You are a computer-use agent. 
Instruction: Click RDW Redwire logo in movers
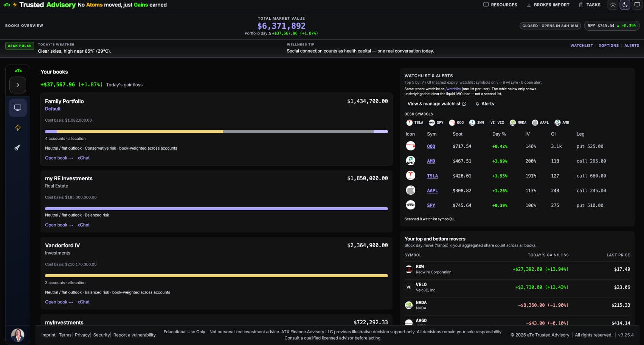[x=409, y=269]
